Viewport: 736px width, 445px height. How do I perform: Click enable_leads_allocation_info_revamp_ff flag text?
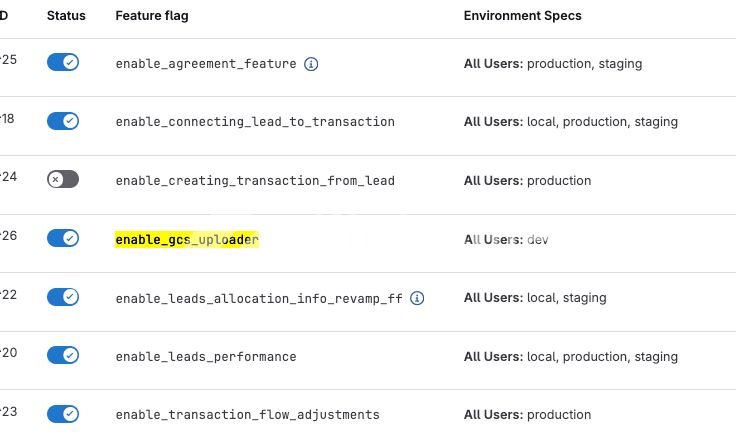click(258, 298)
